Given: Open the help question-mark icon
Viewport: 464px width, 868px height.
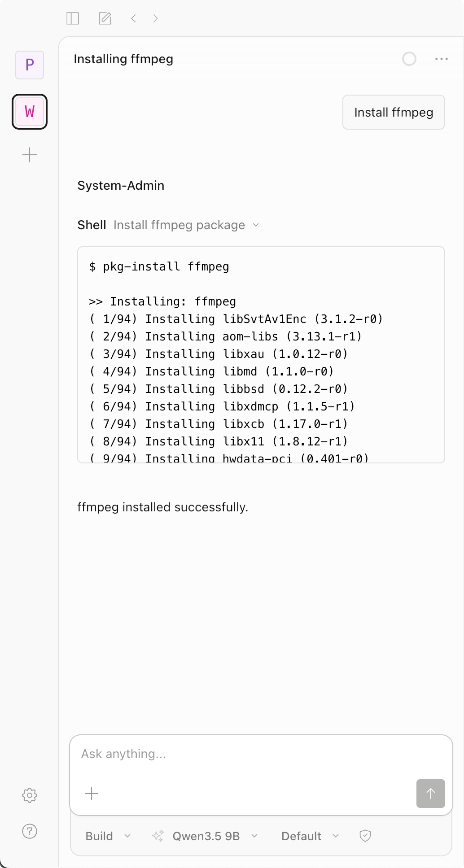Looking at the screenshot, I should [29, 831].
